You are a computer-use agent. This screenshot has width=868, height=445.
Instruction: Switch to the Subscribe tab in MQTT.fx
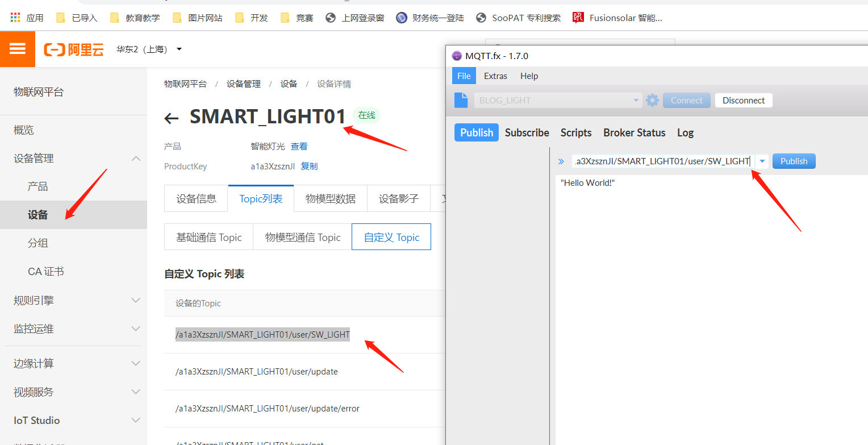pos(527,132)
